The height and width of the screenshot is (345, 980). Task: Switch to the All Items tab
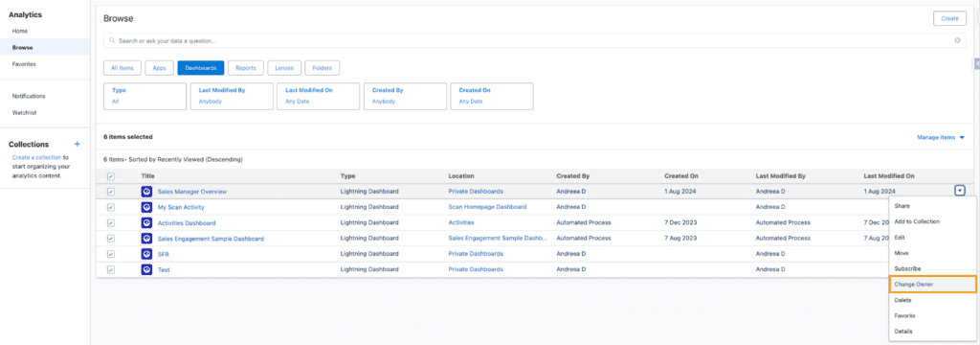click(x=122, y=68)
